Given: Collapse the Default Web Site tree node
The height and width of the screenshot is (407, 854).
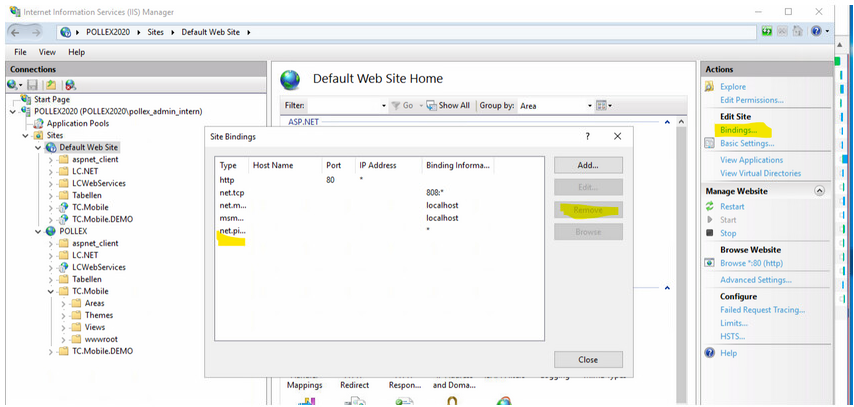Looking at the screenshot, I should click(x=38, y=148).
